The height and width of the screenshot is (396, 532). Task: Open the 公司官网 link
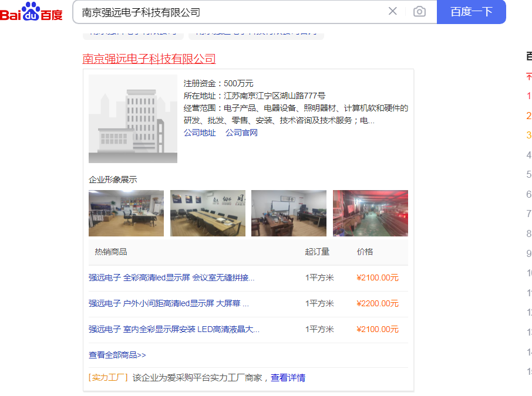tap(241, 133)
